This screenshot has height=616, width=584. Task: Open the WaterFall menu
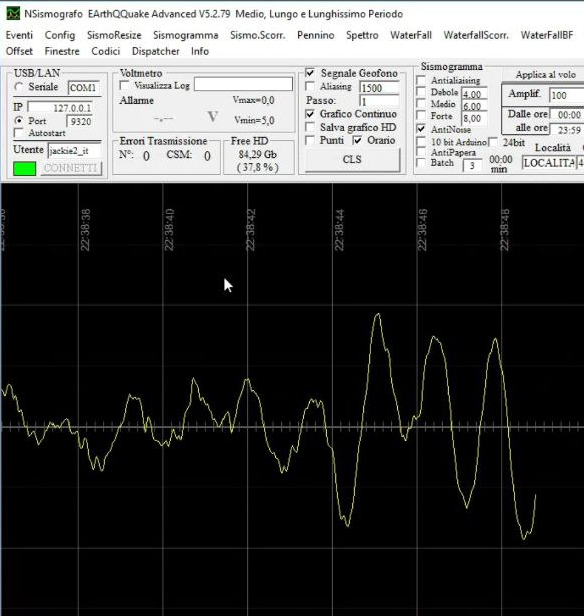(411, 35)
